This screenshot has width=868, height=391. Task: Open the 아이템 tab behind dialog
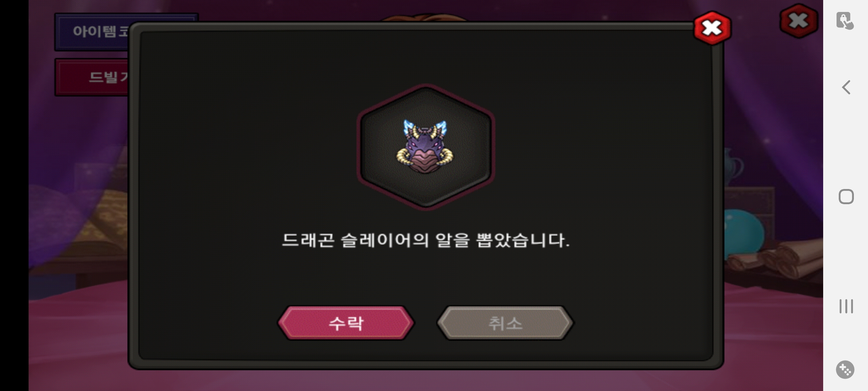[x=92, y=31]
